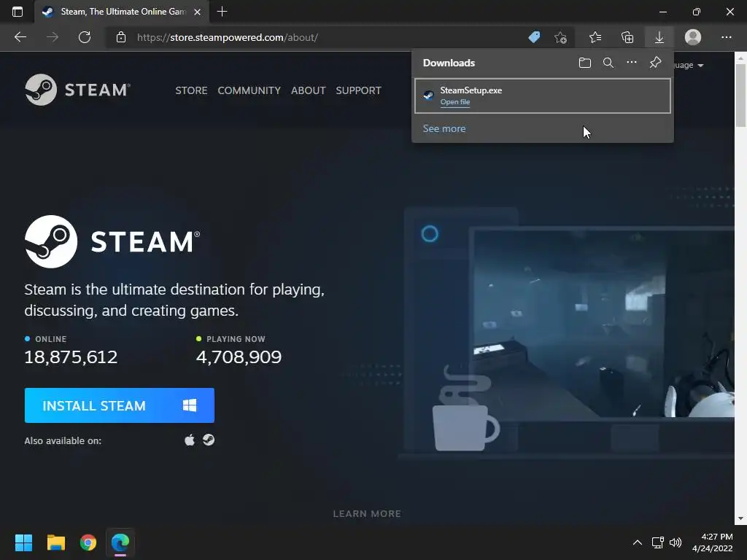
Task: Click the Open file link
Action: point(455,102)
